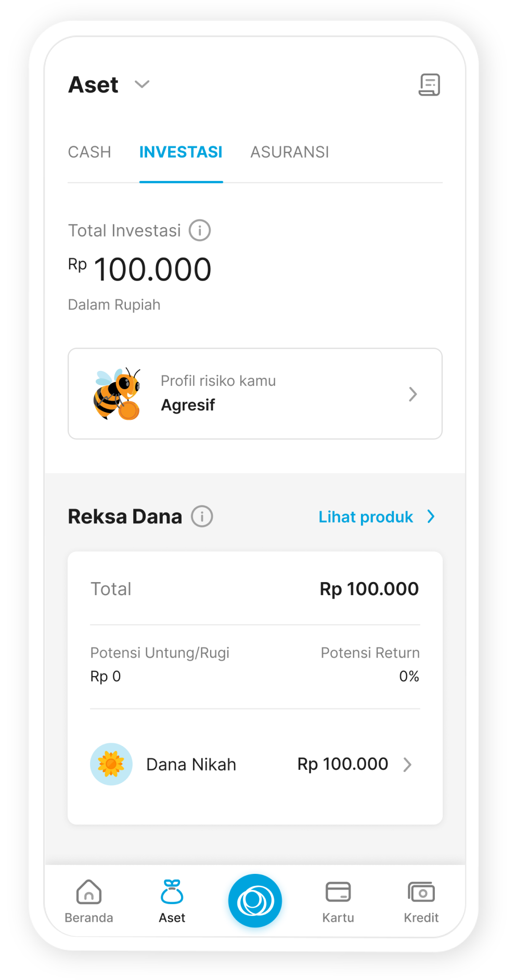Switch to the CASH tab
The height and width of the screenshot is (980, 515).
[x=89, y=152]
